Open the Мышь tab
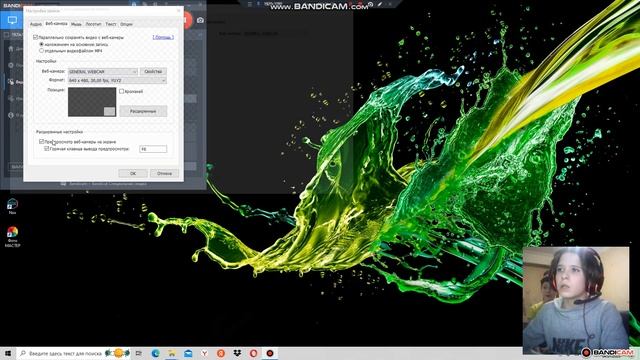The height and width of the screenshot is (360, 640). (76, 24)
